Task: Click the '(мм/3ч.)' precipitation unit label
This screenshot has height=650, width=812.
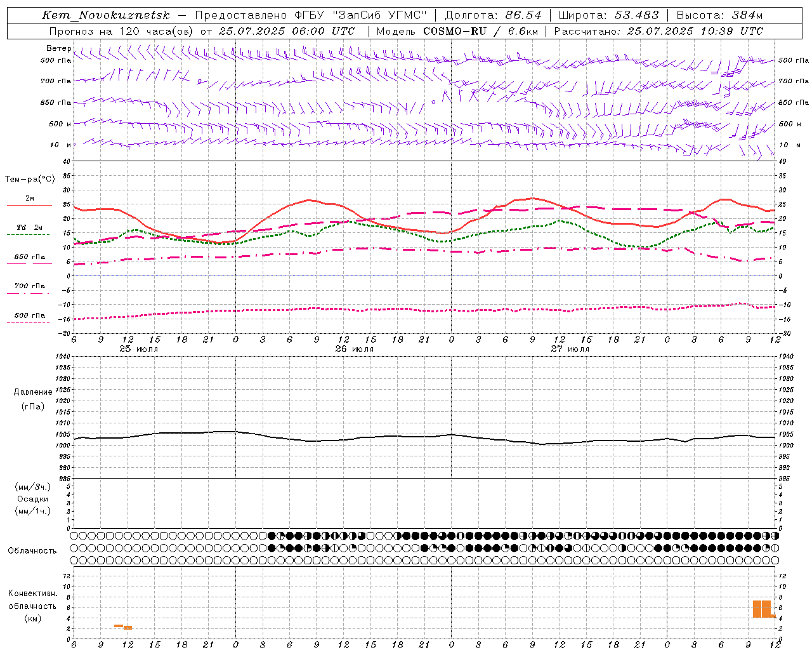Action: [x=33, y=487]
